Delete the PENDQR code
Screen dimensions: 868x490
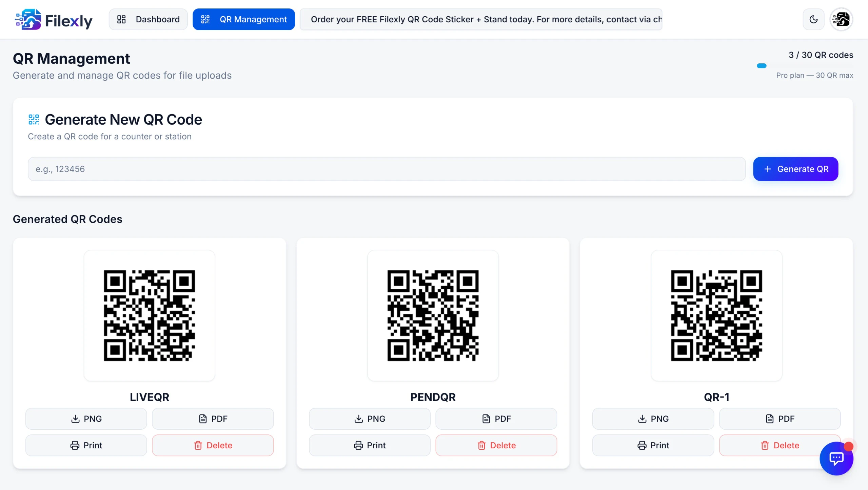[496, 445]
